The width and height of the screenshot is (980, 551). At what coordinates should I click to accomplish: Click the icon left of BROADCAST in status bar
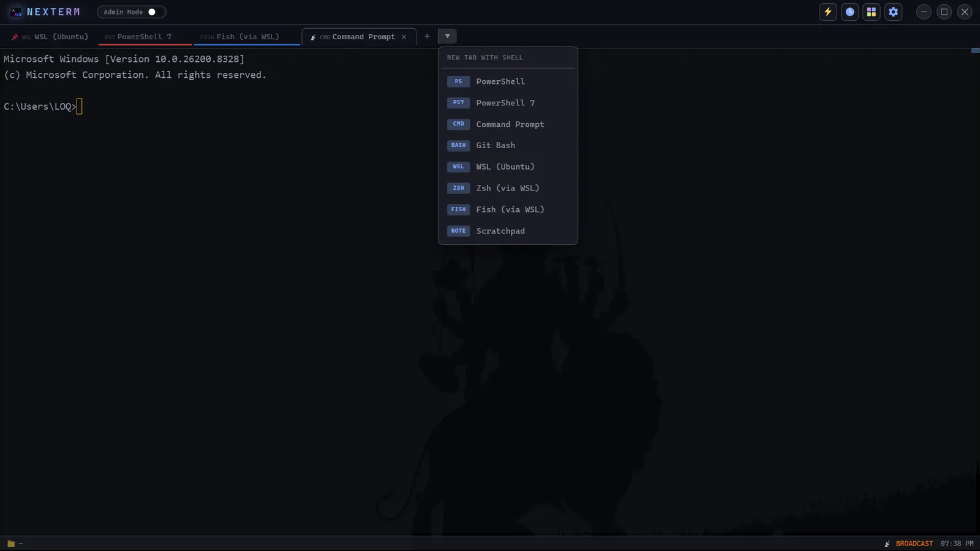tap(888, 544)
